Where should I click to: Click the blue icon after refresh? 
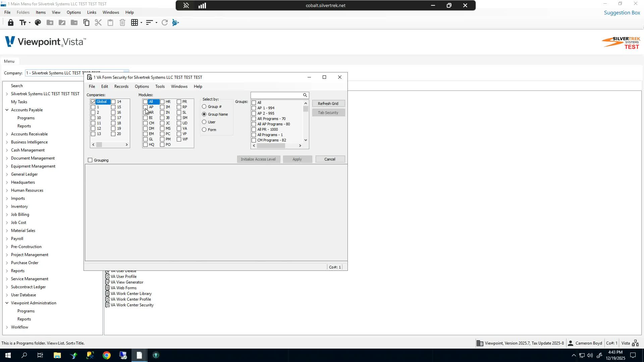point(175,22)
